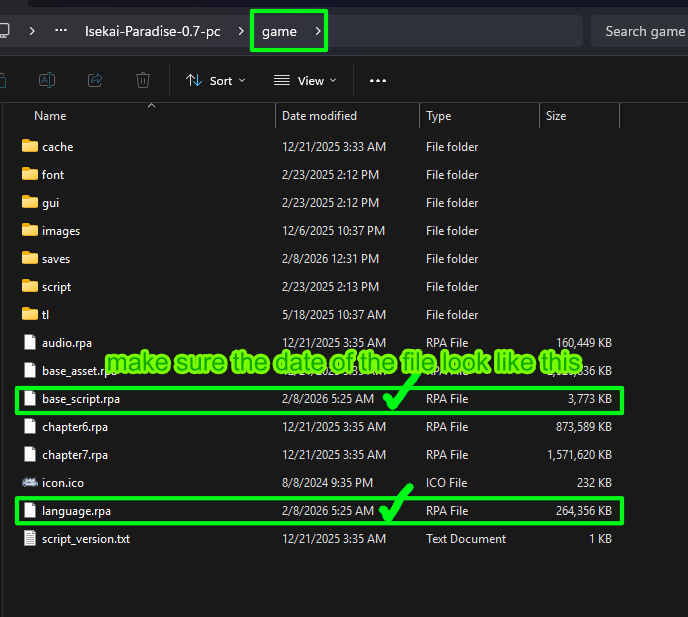Screen dimensions: 688x617
Task: Select the cache folder name
Action: tap(57, 147)
